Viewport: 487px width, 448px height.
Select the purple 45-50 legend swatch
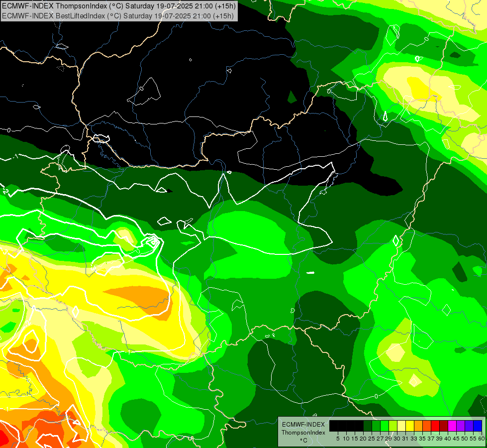461,426
